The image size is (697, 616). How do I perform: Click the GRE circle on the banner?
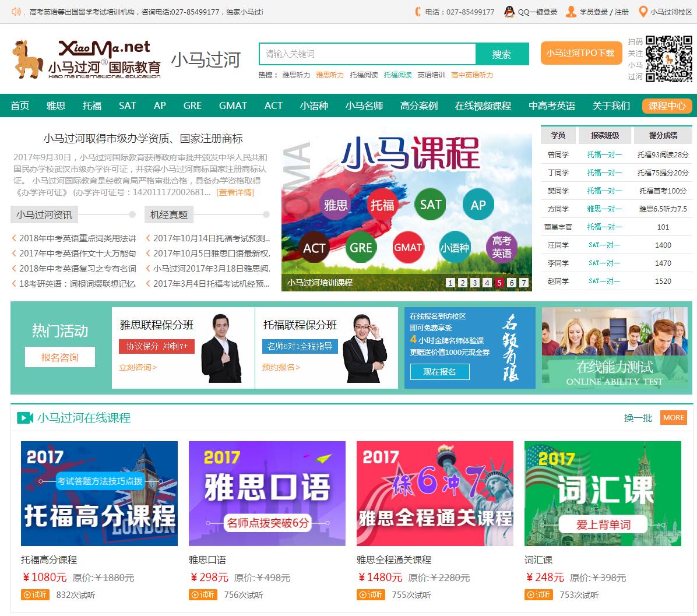(361, 248)
